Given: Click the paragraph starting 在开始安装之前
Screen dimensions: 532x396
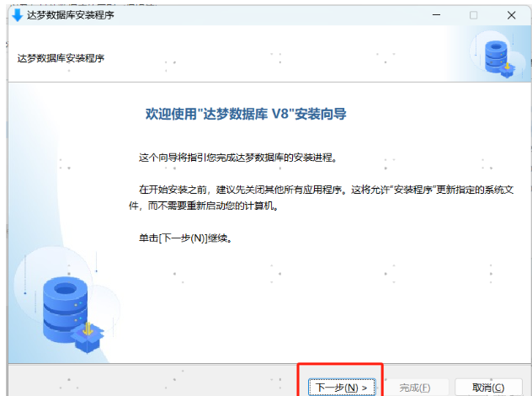Looking at the screenshot, I should point(321,198).
